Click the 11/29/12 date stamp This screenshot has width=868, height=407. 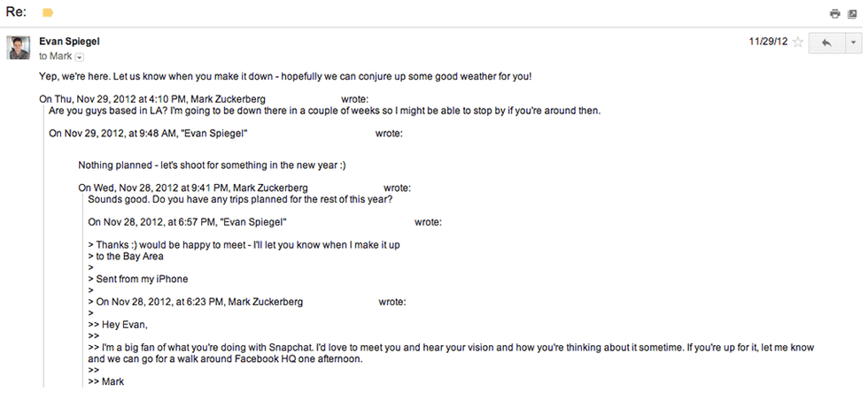(x=767, y=42)
